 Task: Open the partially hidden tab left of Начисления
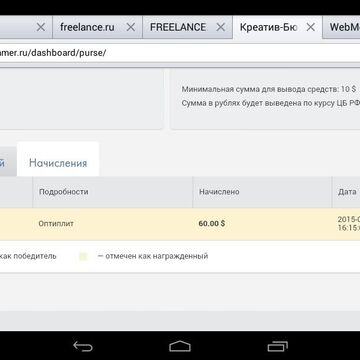point(8,162)
